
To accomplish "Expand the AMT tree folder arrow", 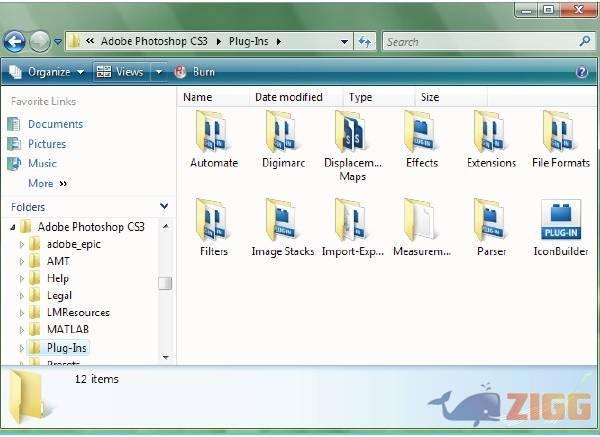I will coord(22,261).
